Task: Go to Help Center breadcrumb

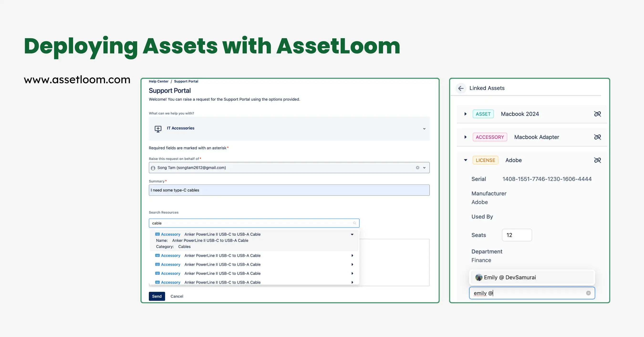Action: tap(159, 81)
